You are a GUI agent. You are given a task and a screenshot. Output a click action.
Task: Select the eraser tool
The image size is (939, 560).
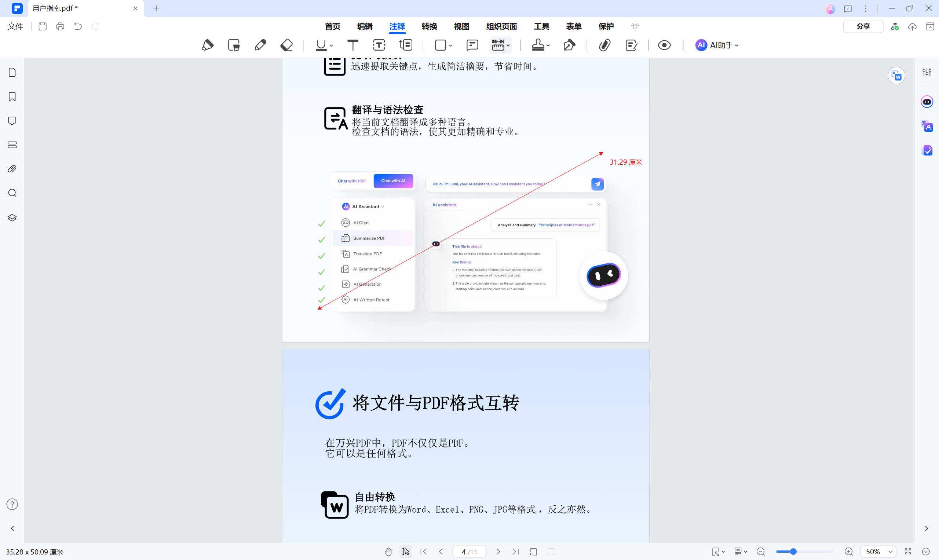[x=286, y=45]
